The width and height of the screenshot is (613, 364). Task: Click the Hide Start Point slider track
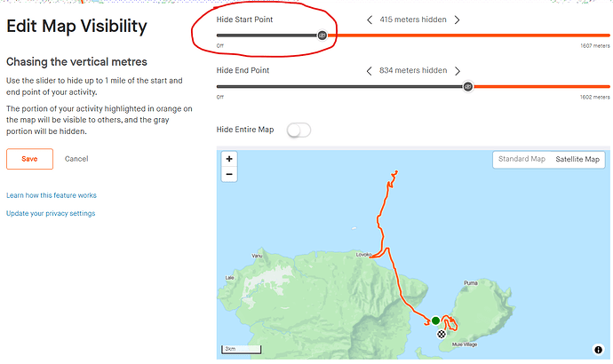(x=413, y=36)
